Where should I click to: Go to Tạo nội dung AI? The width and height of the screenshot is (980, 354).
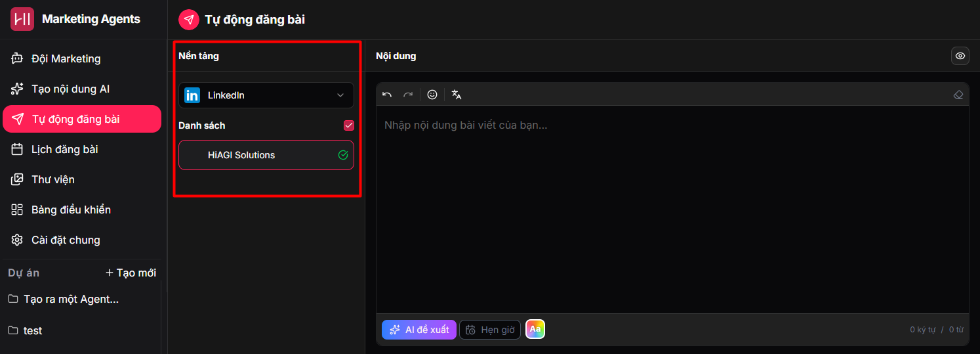(82, 89)
